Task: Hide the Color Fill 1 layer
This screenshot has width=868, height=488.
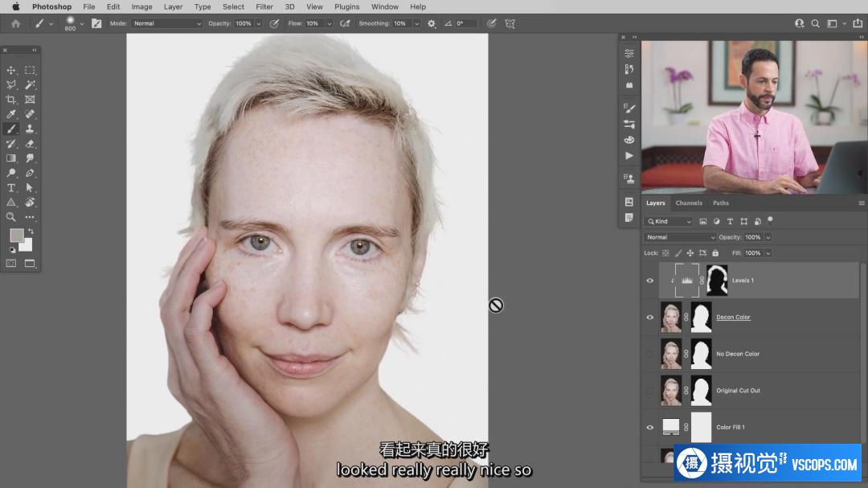Action: pyautogui.click(x=650, y=427)
